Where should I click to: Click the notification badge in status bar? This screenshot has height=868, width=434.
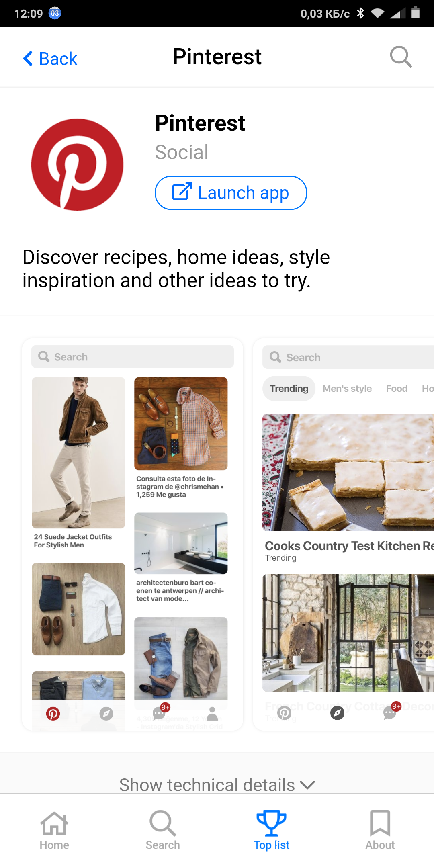click(55, 13)
